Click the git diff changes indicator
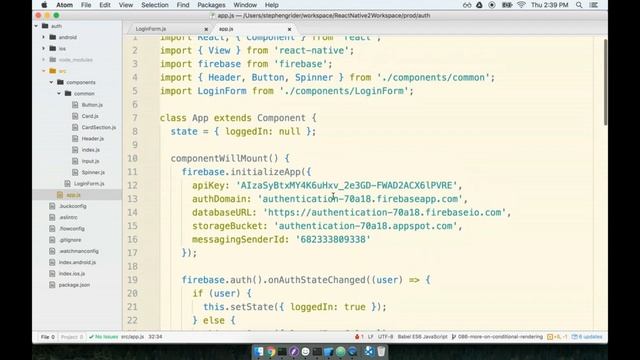This screenshot has width=640, height=360. point(557,337)
